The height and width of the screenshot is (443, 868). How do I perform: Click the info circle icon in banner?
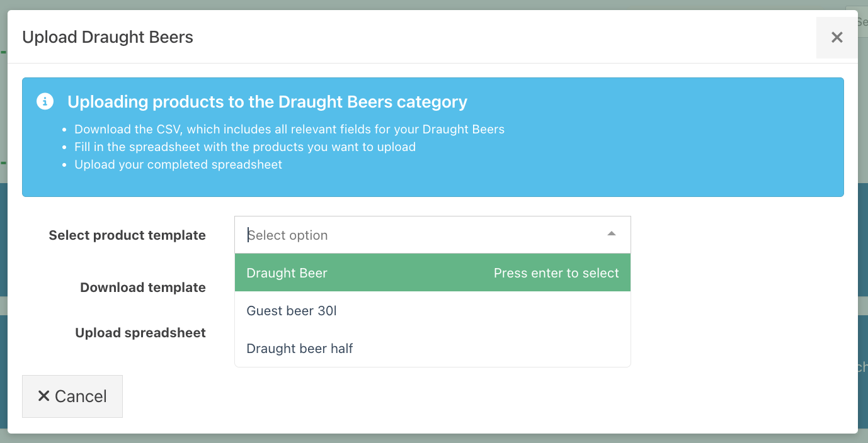pyautogui.click(x=45, y=101)
